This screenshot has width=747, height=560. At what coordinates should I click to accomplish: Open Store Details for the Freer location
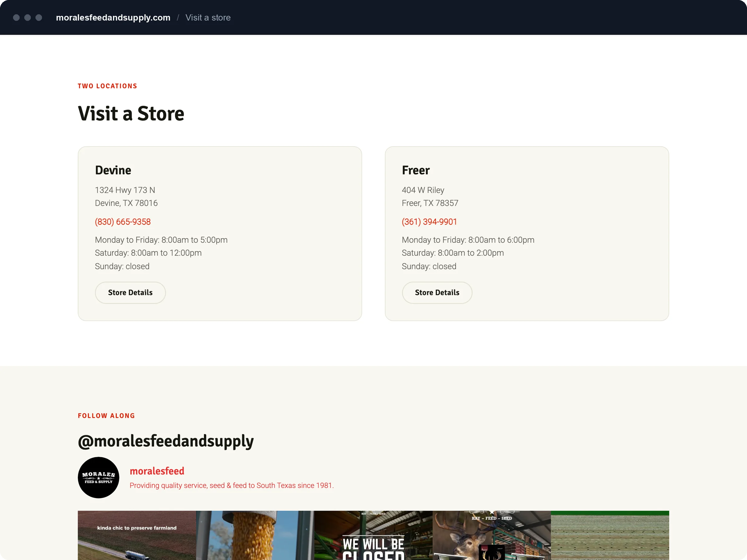pyautogui.click(x=437, y=293)
